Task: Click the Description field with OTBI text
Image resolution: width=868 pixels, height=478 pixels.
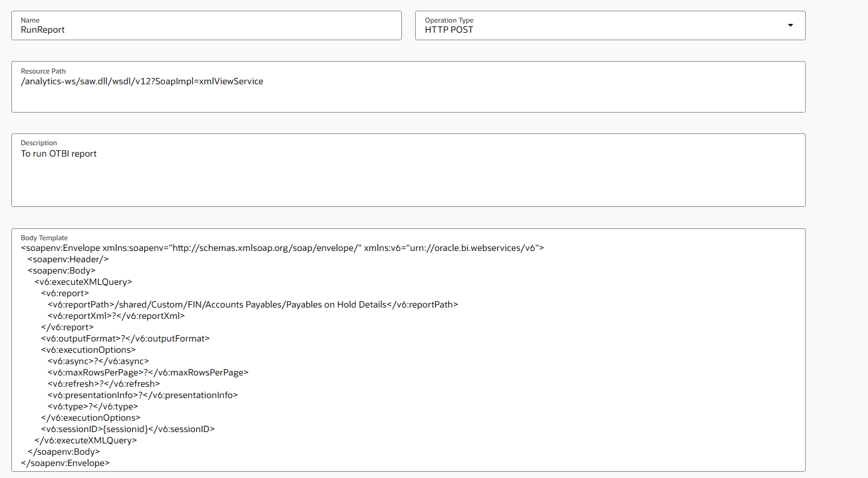Action: (408, 170)
